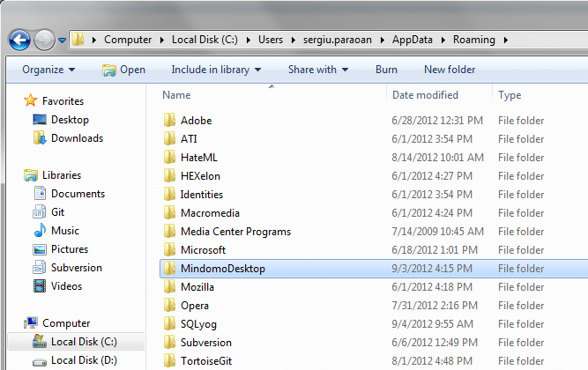Image resolution: width=588 pixels, height=370 pixels.
Task: Click the Music library note icon
Action: click(40, 230)
